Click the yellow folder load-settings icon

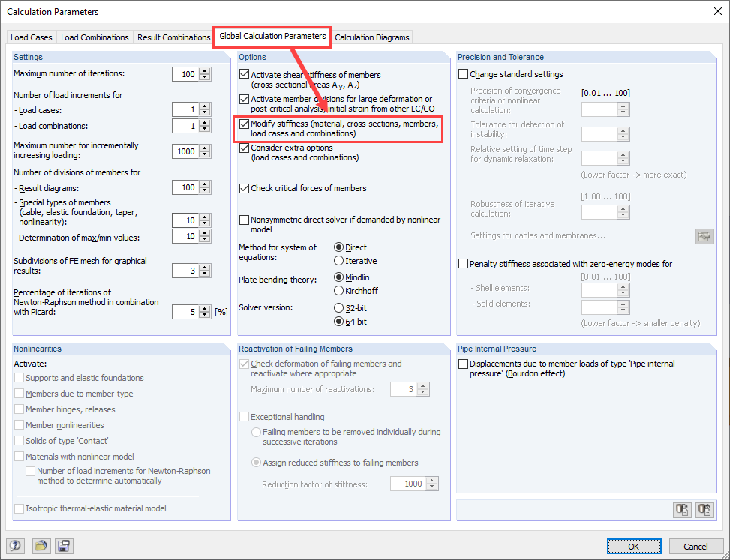coord(41,546)
